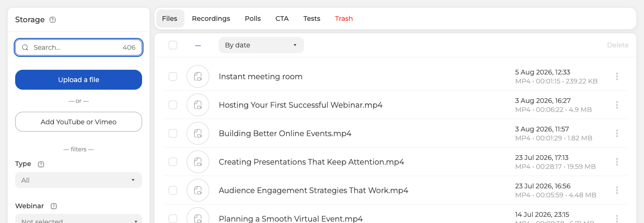
Task: Click the Upload a file button
Action: click(x=79, y=80)
